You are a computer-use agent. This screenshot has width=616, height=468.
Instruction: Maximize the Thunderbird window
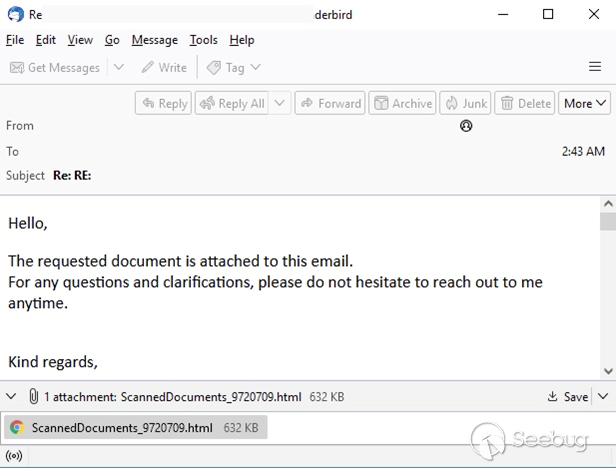coord(548,15)
